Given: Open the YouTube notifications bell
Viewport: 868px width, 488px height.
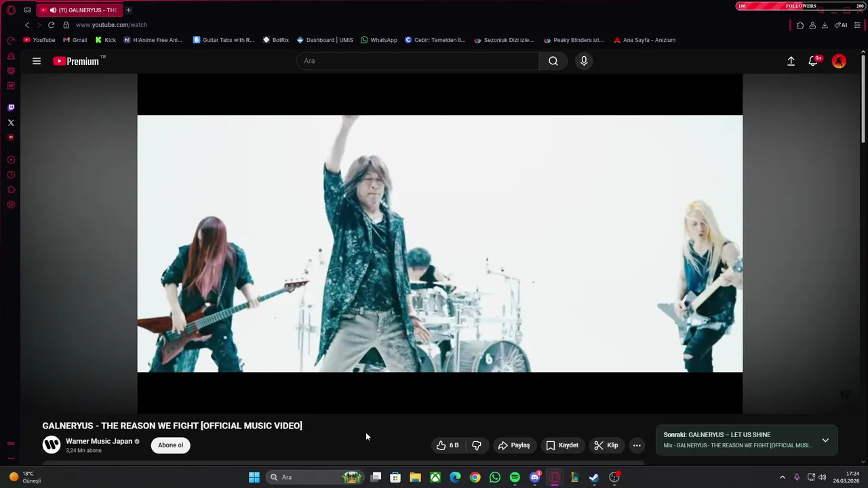Looking at the screenshot, I should [813, 61].
